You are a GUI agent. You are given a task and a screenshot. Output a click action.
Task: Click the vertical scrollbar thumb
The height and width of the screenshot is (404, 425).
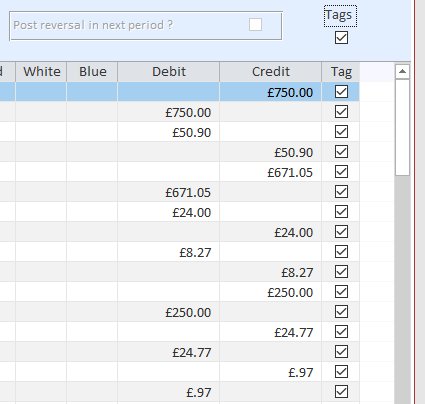[402, 127]
